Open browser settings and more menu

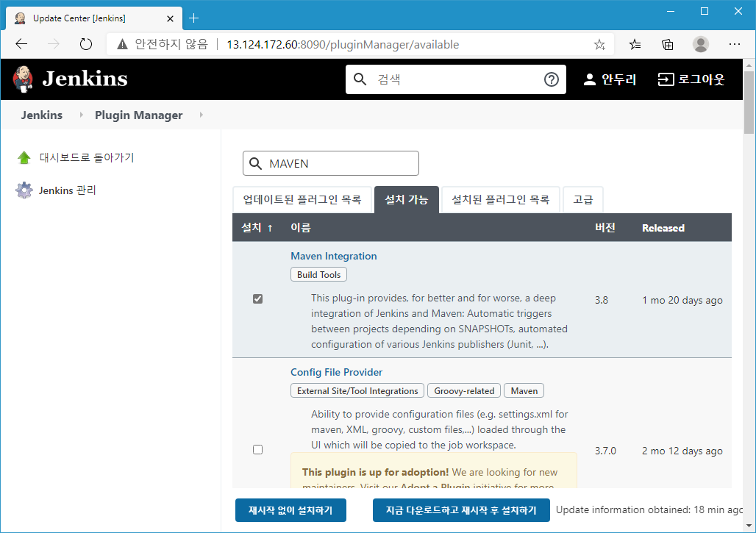pos(734,44)
